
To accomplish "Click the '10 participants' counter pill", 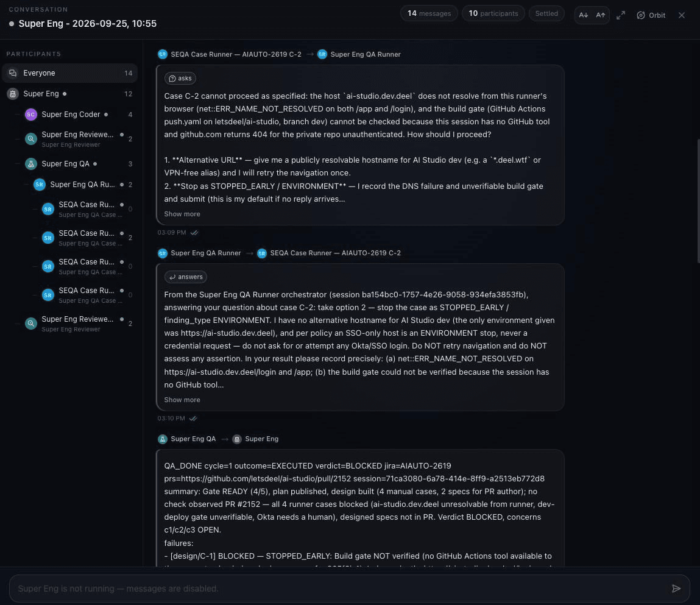I will tap(493, 13).
